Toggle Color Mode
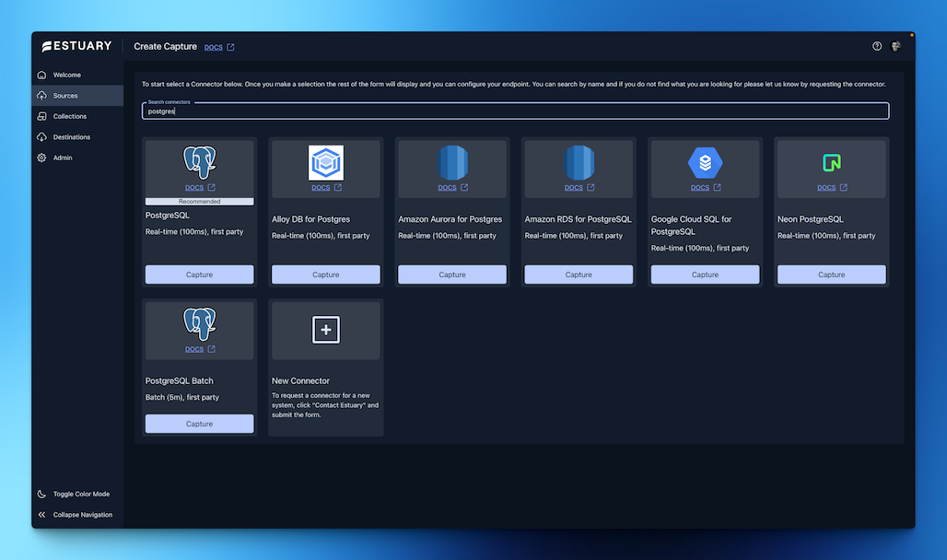This screenshot has width=947, height=560. [x=77, y=495]
